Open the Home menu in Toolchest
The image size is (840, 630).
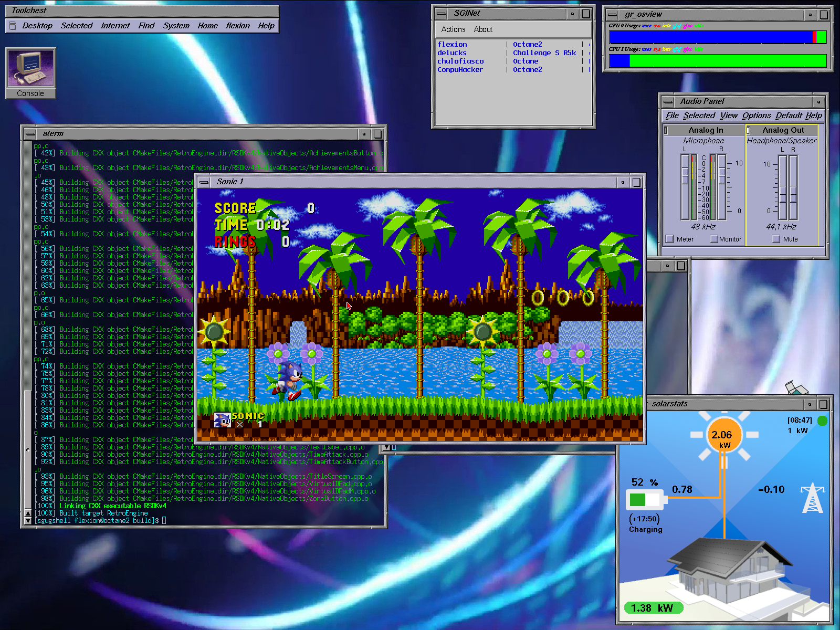click(207, 26)
